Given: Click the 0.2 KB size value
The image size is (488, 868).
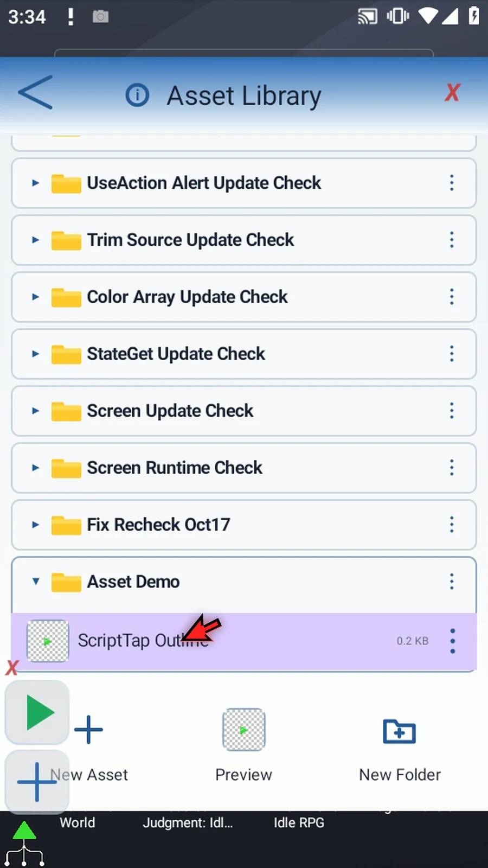Looking at the screenshot, I should (x=413, y=641).
